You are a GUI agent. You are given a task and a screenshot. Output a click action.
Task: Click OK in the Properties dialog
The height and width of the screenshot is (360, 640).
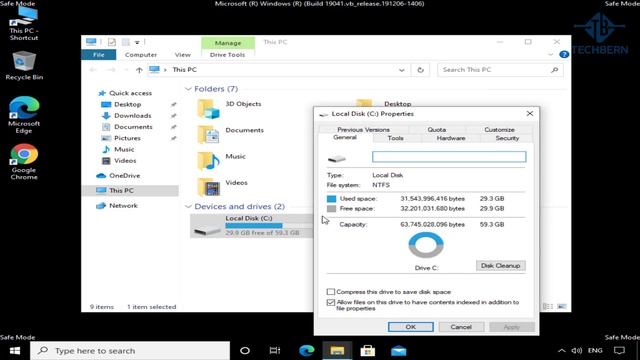coord(411,327)
